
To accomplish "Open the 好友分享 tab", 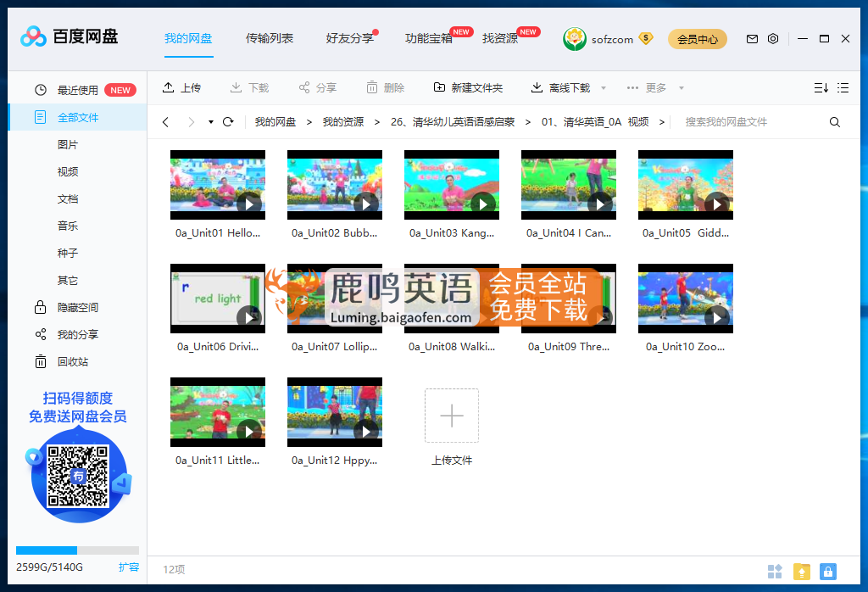I will click(349, 38).
